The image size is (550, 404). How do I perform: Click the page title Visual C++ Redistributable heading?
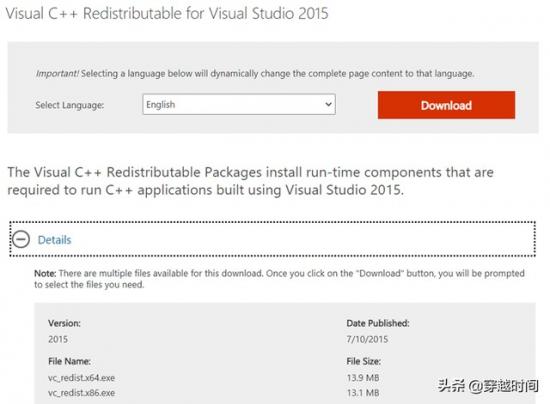click(167, 13)
